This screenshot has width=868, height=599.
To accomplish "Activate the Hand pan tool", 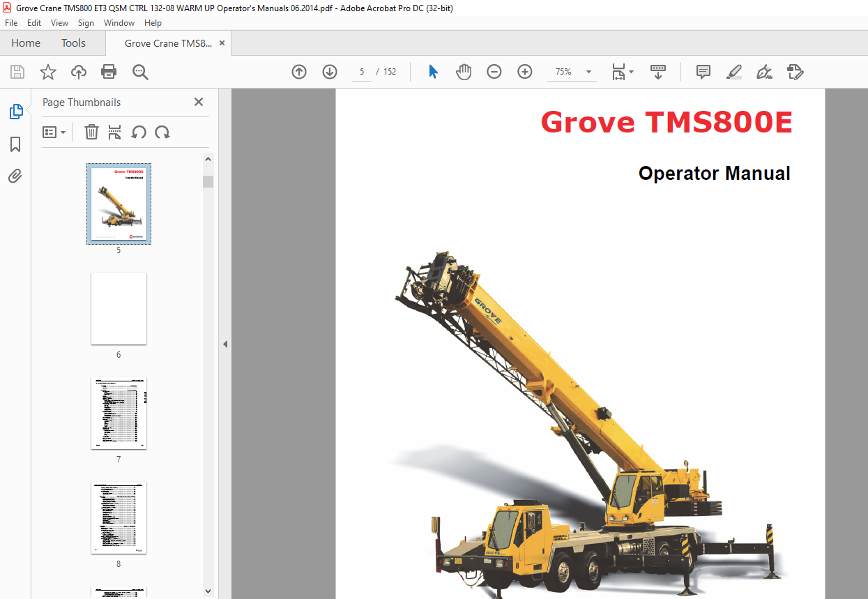I will pos(464,72).
